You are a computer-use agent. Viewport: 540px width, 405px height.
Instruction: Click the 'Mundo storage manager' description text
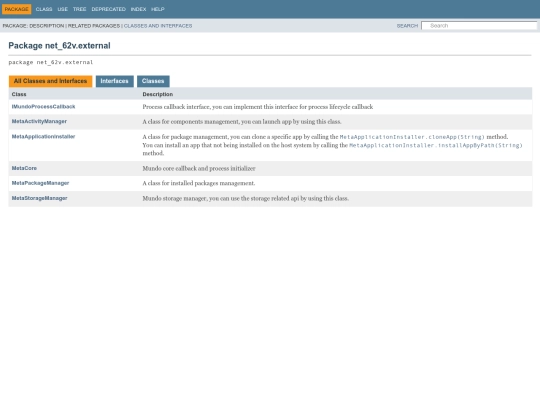pos(246,198)
